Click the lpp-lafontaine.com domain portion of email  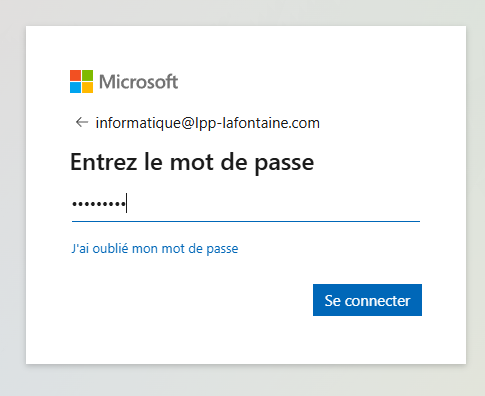point(257,123)
